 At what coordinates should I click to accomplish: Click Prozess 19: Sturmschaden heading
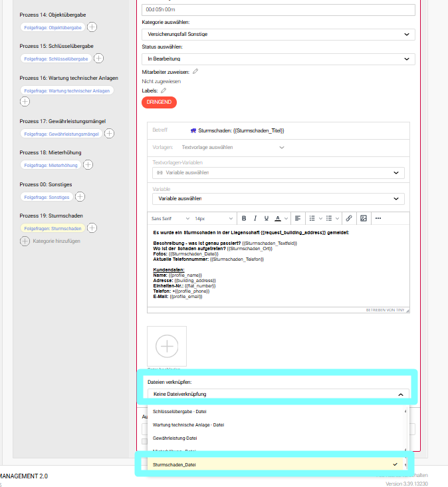(51, 216)
